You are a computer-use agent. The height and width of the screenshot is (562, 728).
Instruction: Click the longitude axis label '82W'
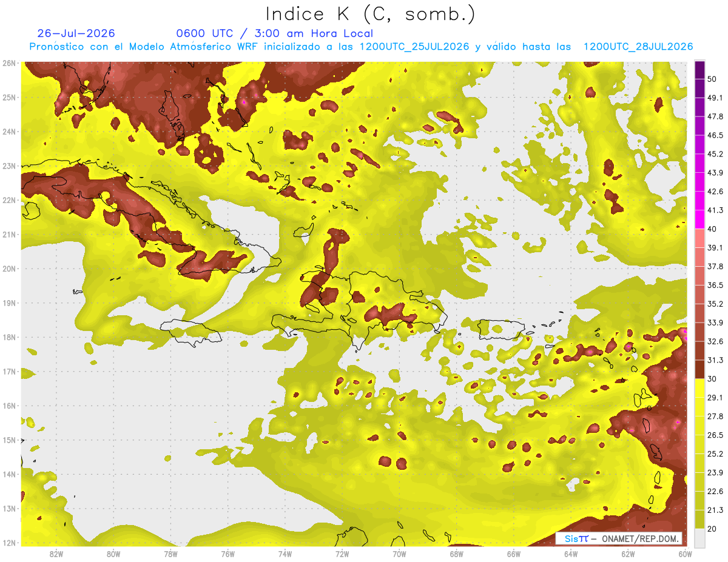click(x=56, y=554)
